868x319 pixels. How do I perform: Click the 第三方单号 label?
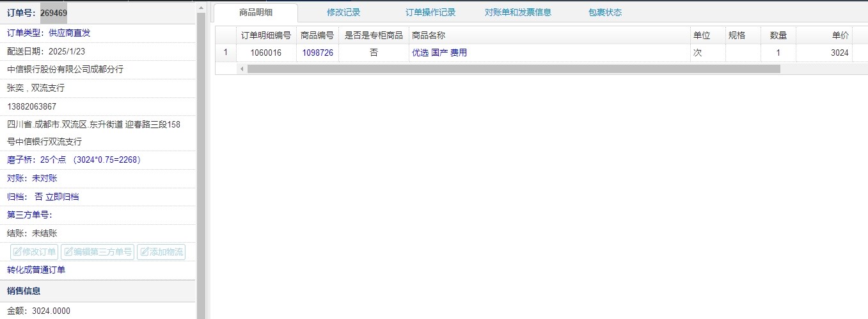pyautogui.click(x=29, y=215)
